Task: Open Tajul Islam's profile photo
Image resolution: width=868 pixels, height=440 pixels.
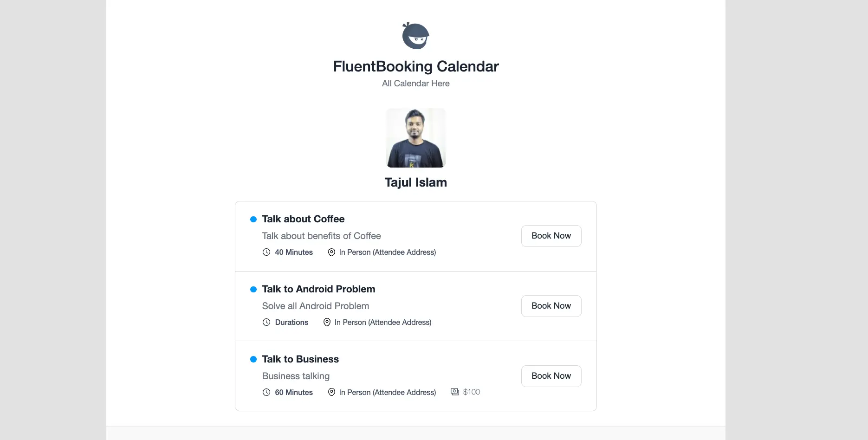Action: pyautogui.click(x=415, y=138)
